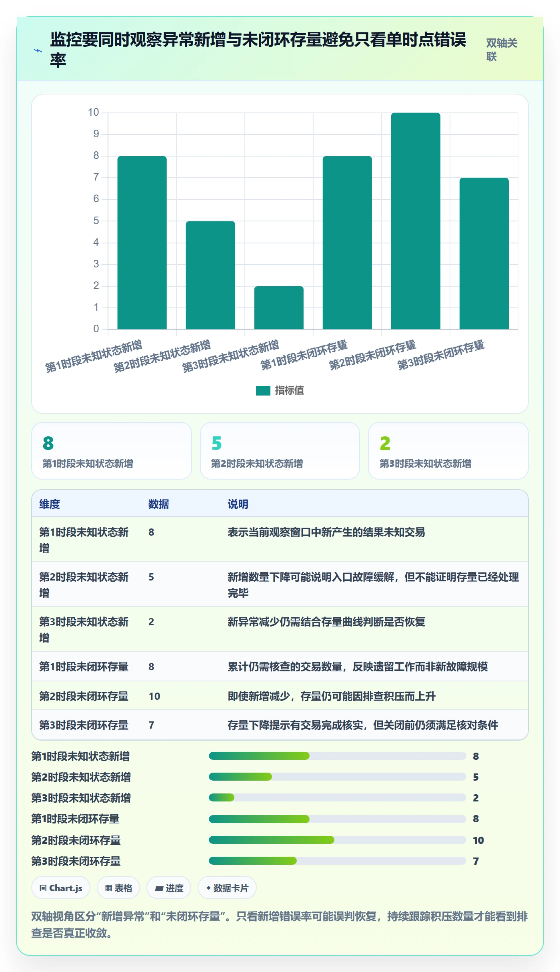Click the description 表示当前观察窗口中新产生的结果未知交易
The width and height of the screenshot is (560, 972).
326,532
